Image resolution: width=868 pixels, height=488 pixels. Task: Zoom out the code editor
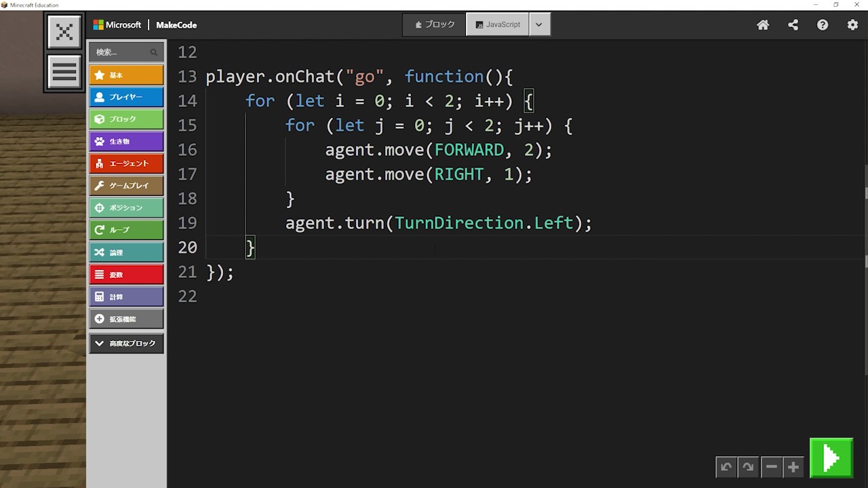pyautogui.click(x=771, y=467)
